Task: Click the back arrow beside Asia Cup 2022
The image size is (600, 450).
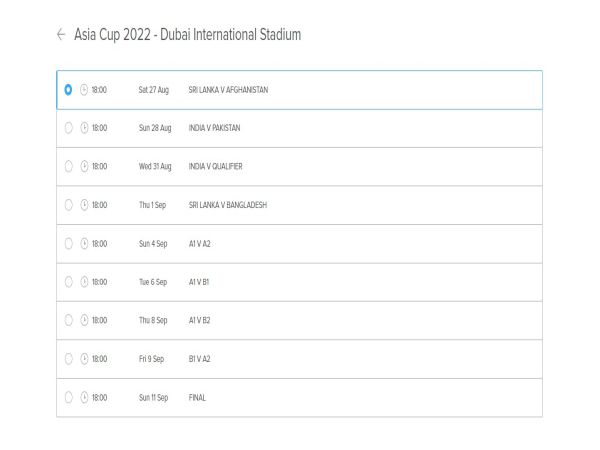Action: pos(61,34)
